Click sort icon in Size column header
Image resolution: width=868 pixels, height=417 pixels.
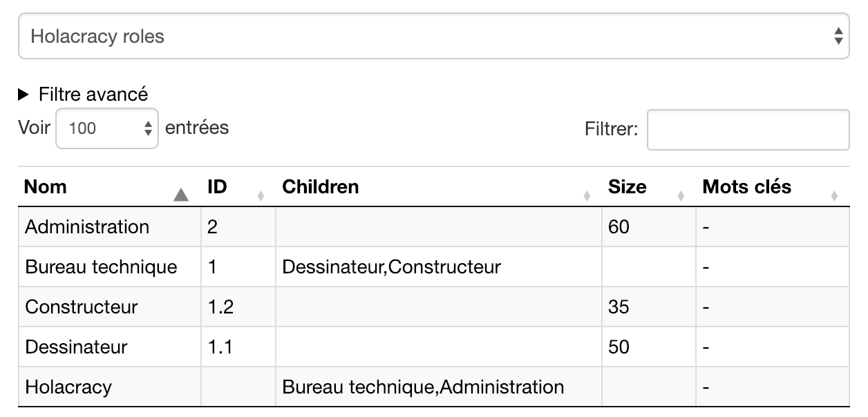(x=681, y=196)
